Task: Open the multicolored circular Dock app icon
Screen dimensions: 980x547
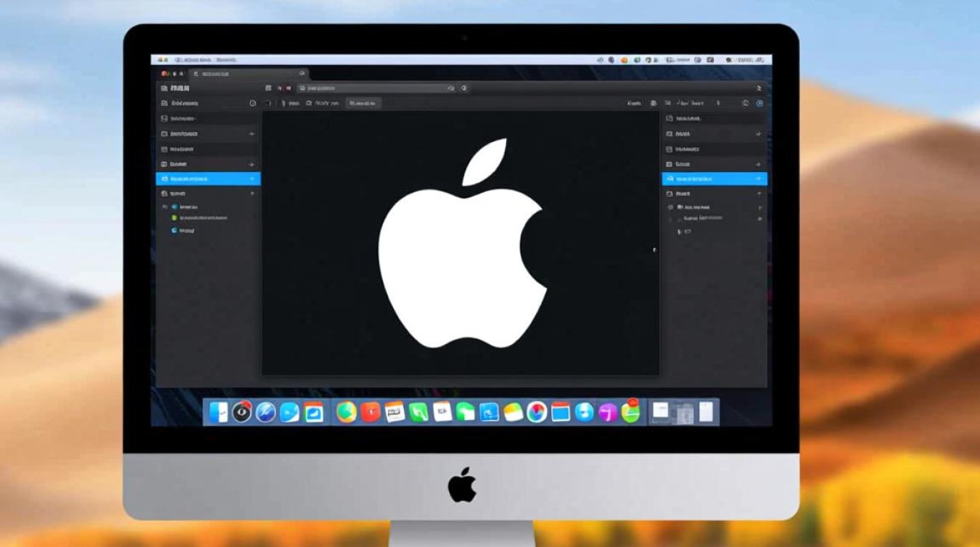Action: point(537,412)
